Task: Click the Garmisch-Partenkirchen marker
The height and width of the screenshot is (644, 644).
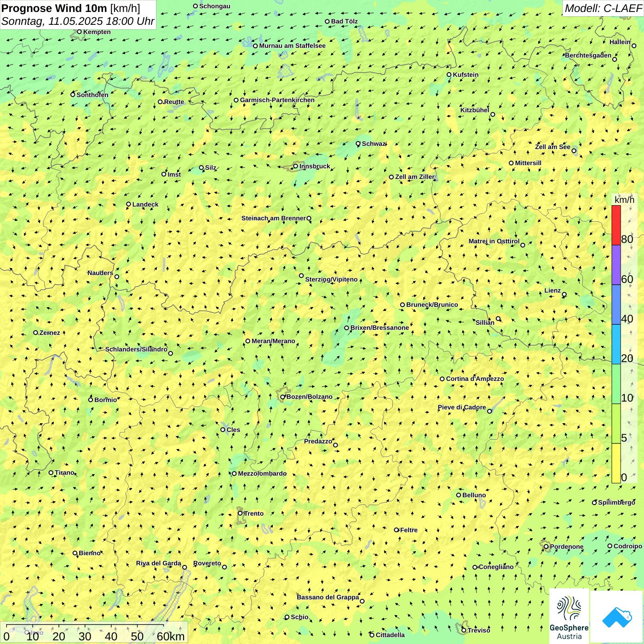Action: coord(236,100)
